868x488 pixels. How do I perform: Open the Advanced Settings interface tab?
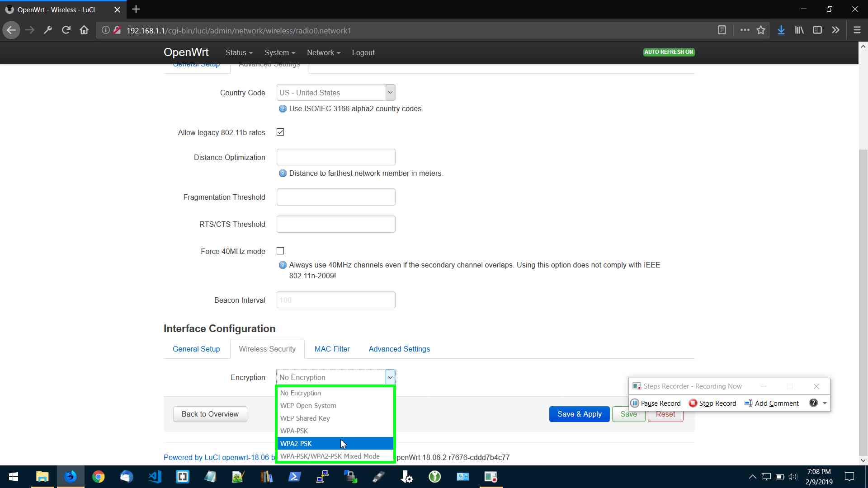tap(399, 349)
